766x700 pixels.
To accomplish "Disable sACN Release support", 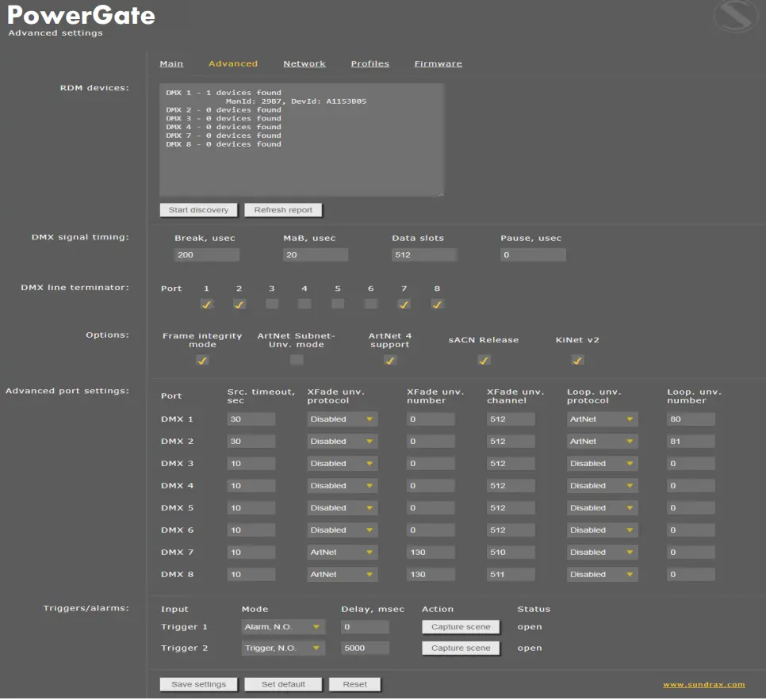I will pyautogui.click(x=484, y=360).
